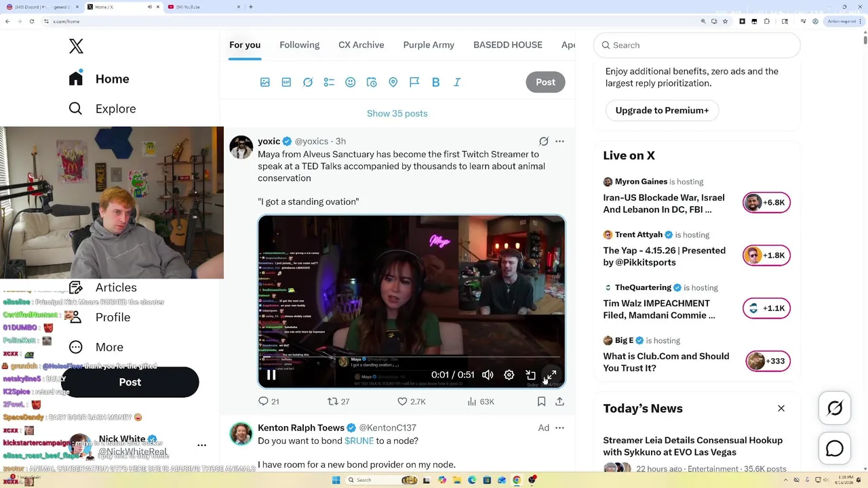This screenshot has width=868, height=488.
Task: View analytics for yoxic's post
Action: pyautogui.click(x=481, y=401)
